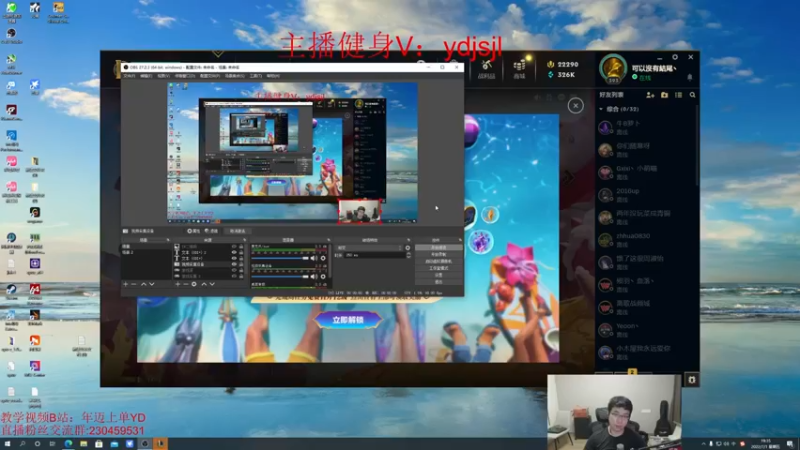This screenshot has width=800, height=450.
Task: Click the bug report icon at friends panel bottom
Action: point(692,380)
